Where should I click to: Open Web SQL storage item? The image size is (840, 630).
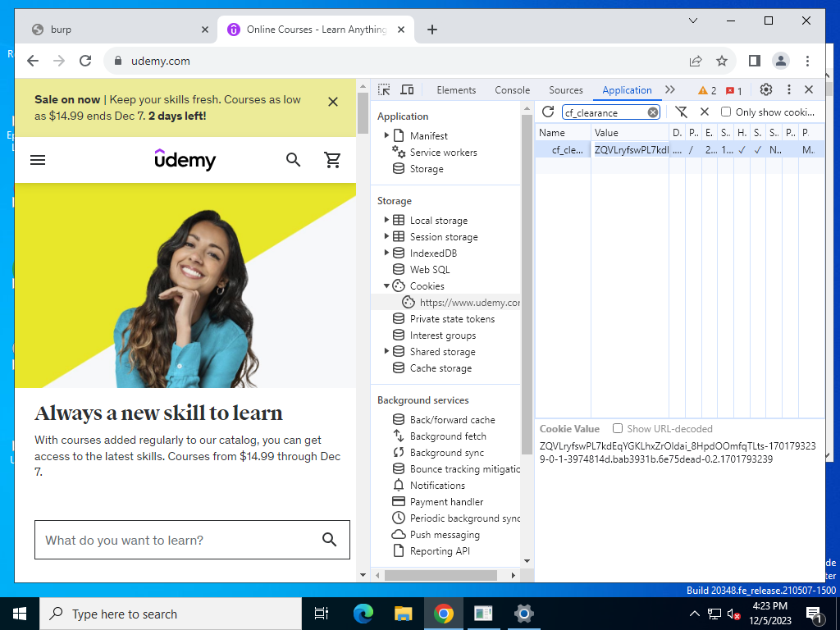(430, 269)
